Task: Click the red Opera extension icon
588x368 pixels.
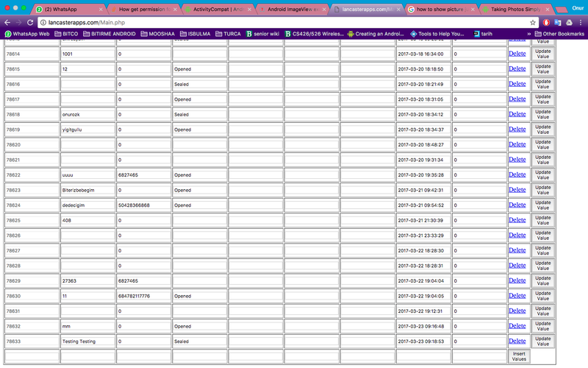Action: [x=546, y=23]
